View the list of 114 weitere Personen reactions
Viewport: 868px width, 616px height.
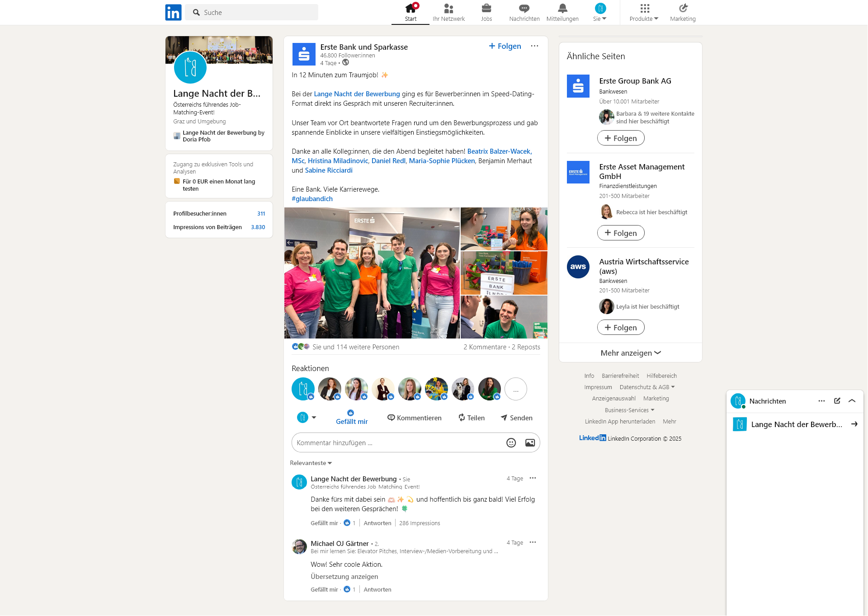coord(355,347)
